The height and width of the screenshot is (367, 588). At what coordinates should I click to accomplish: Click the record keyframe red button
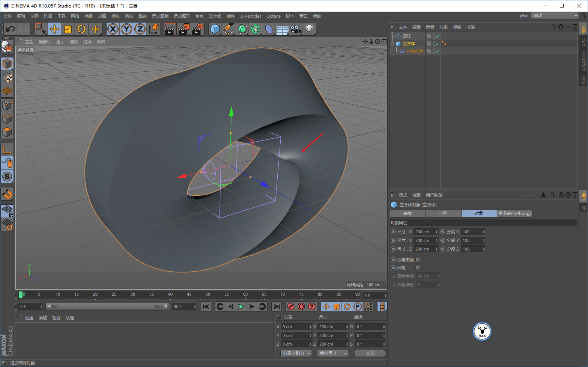pyautogui.click(x=290, y=307)
